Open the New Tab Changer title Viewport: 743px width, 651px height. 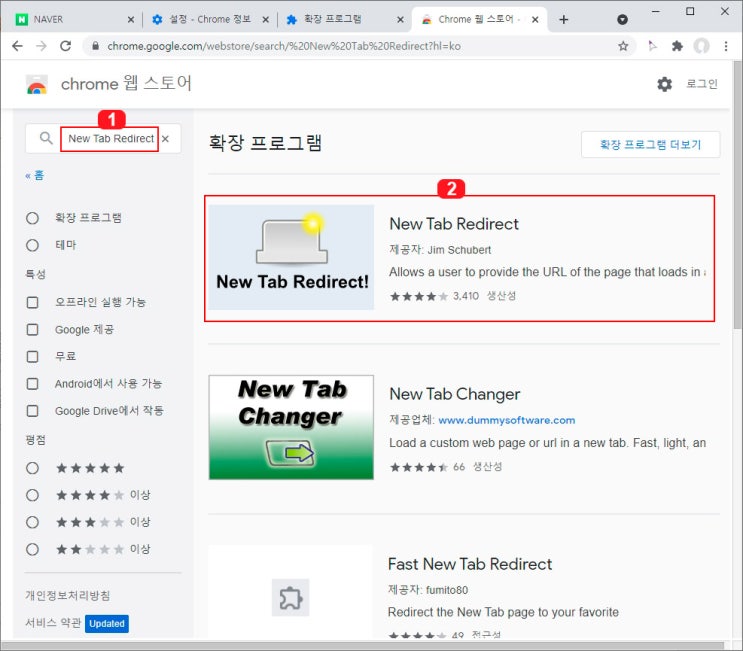coord(454,394)
